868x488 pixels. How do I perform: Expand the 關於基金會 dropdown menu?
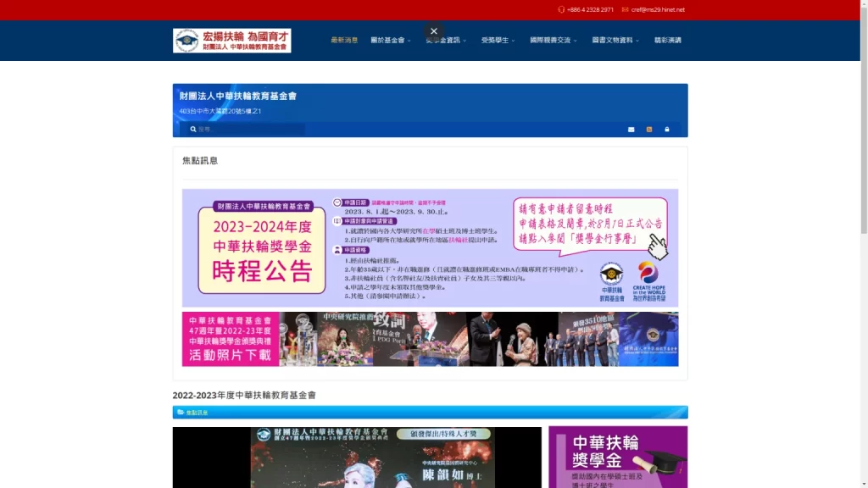(391, 41)
